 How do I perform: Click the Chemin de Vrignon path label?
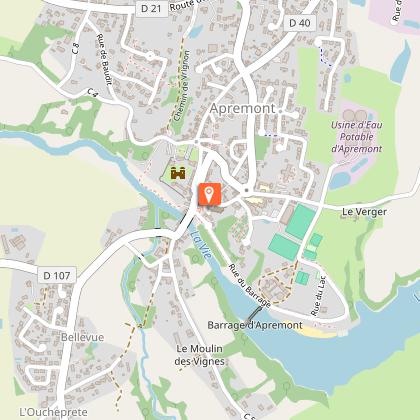tap(182, 86)
